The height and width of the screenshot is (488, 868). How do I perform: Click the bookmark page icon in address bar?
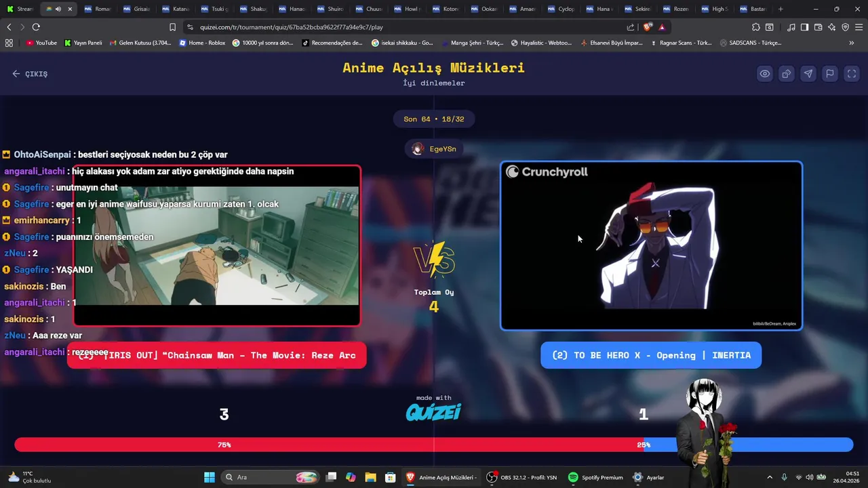click(172, 27)
